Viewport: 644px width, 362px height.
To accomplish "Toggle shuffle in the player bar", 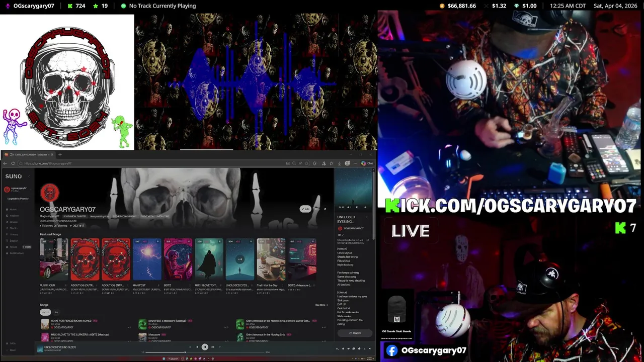I will point(190,347).
